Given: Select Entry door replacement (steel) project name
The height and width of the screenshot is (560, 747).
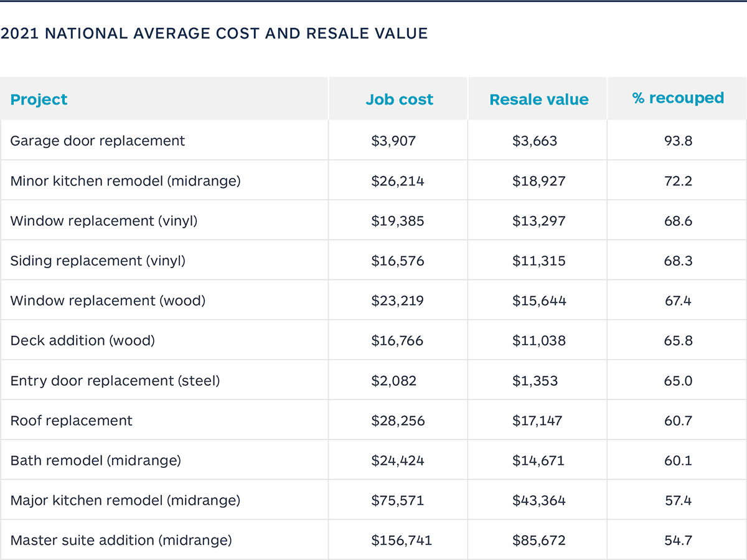Looking at the screenshot, I should [x=115, y=381].
